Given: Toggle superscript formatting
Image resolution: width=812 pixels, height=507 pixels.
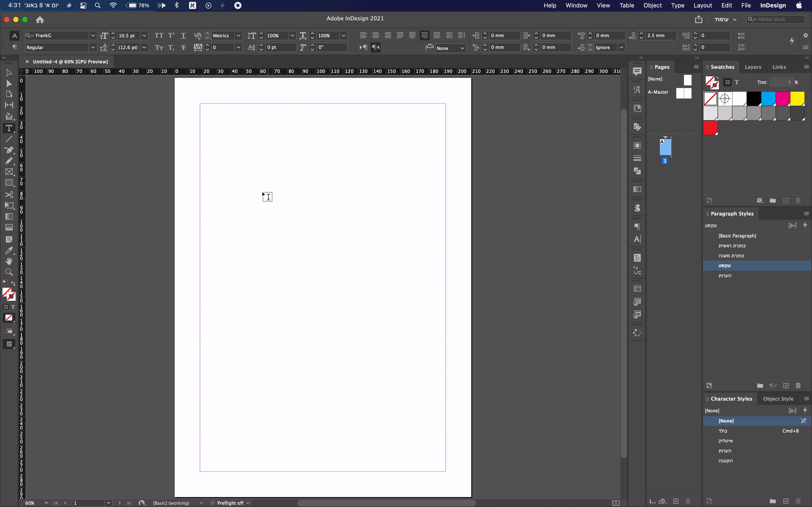Looking at the screenshot, I should 172,35.
